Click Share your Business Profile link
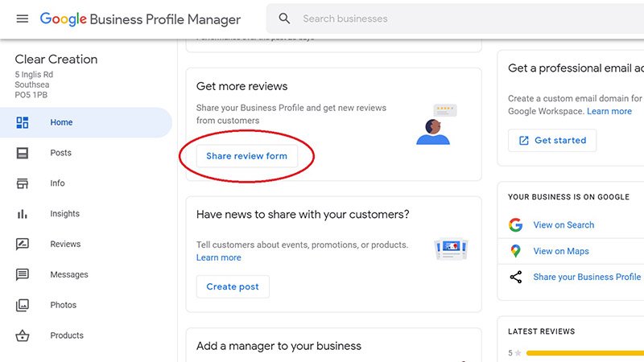The width and height of the screenshot is (644, 362). [x=587, y=277]
